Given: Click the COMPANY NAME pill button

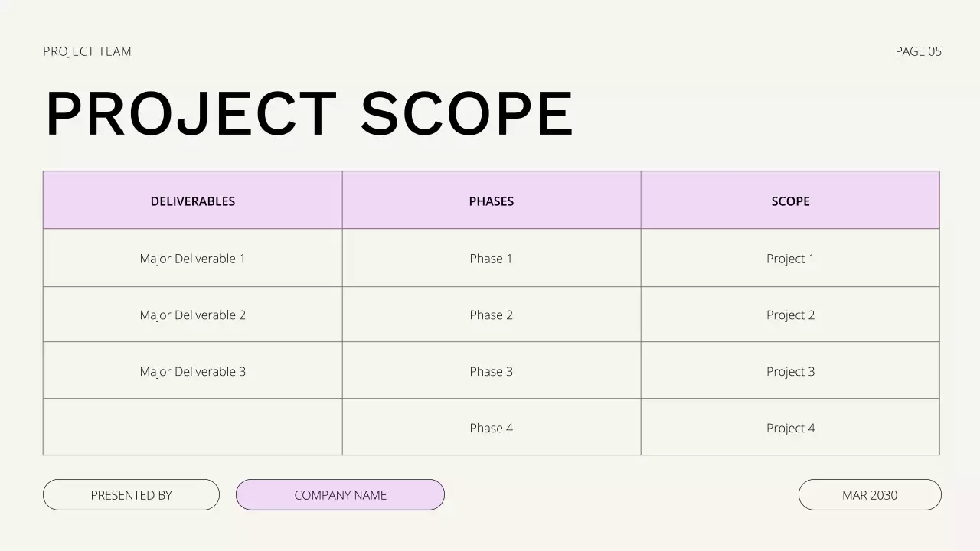Looking at the screenshot, I should coord(340,495).
